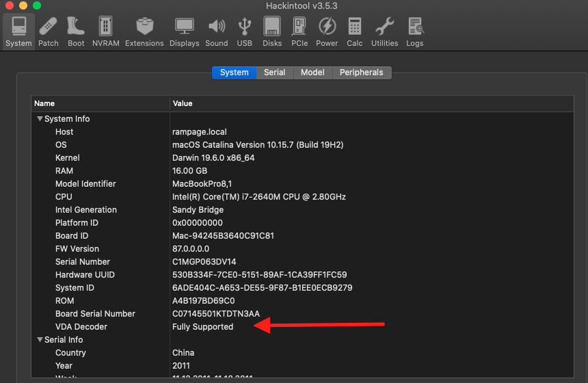This screenshot has height=383, width=588.
Task: Open the Displays section
Action: point(185,32)
